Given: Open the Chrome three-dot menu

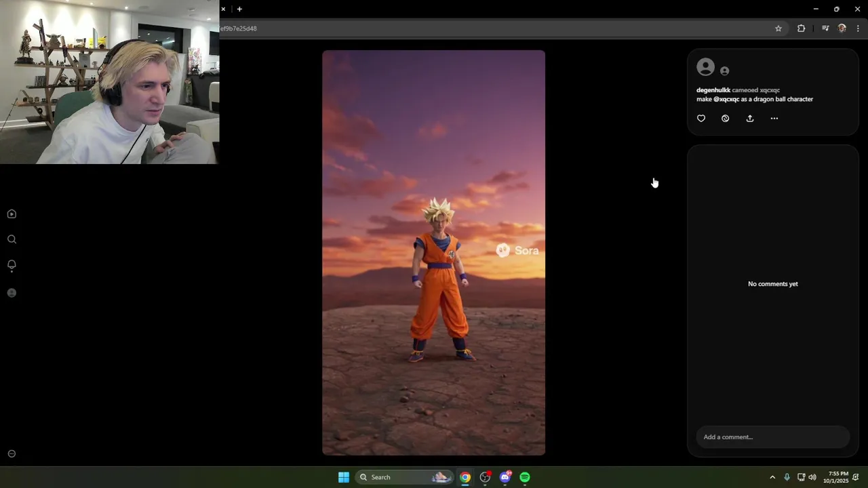Looking at the screenshot, I should click(x=859, y=28).
